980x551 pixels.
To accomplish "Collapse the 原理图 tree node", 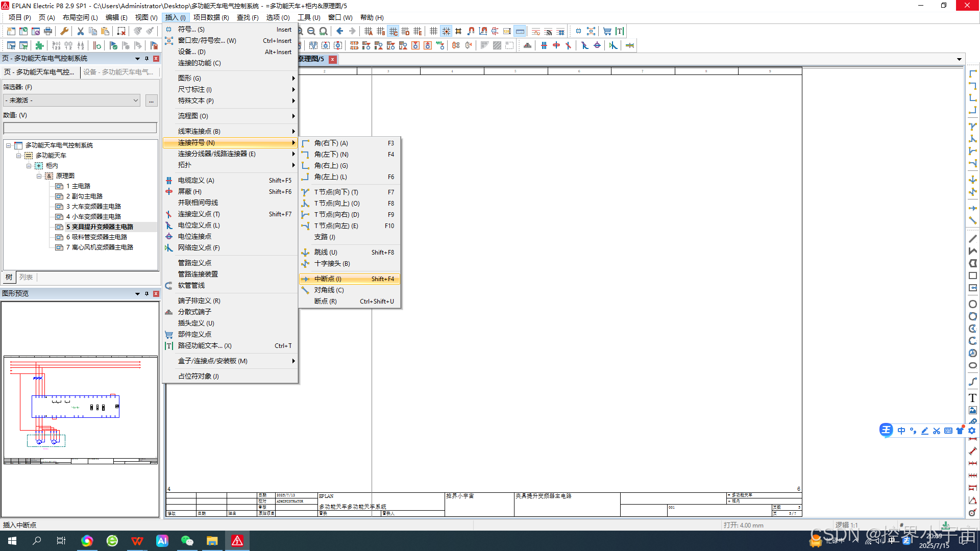I will coord(39,176).
